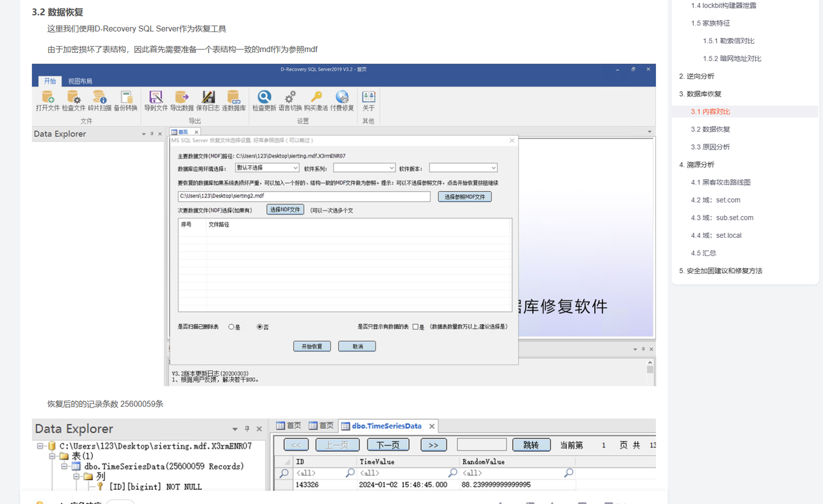Click the log panel vertical scrollbar
Viewport: 823px width, 504px height.
(x=650, y=372)
